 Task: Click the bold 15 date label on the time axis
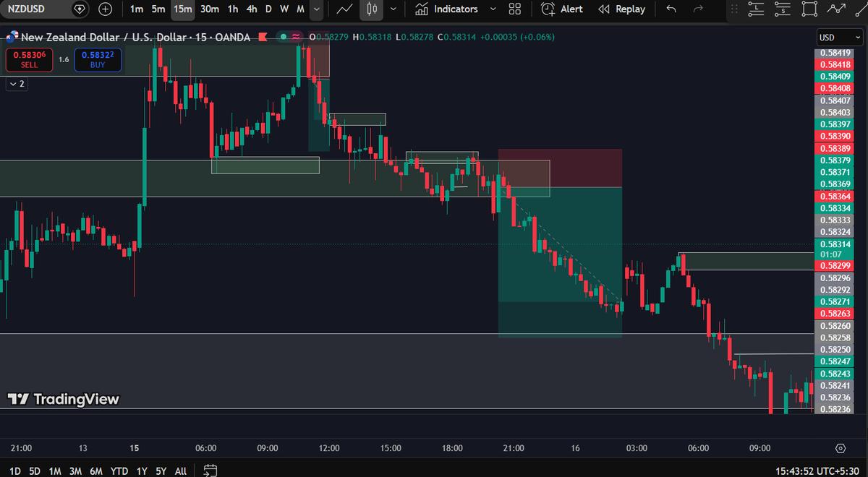click(x=135, y=448)
